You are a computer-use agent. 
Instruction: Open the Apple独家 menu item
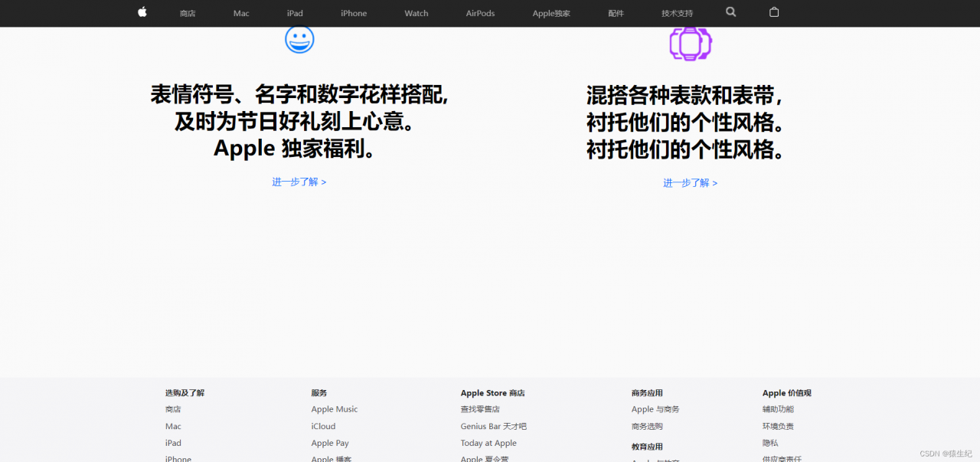pos(551,13)
